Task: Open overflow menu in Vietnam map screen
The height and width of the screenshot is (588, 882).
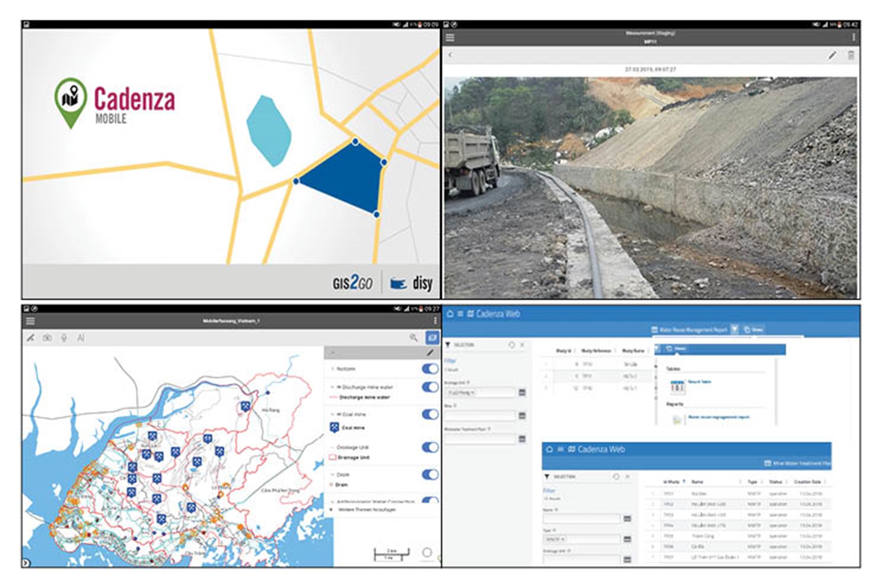Action: click(435, 321)
